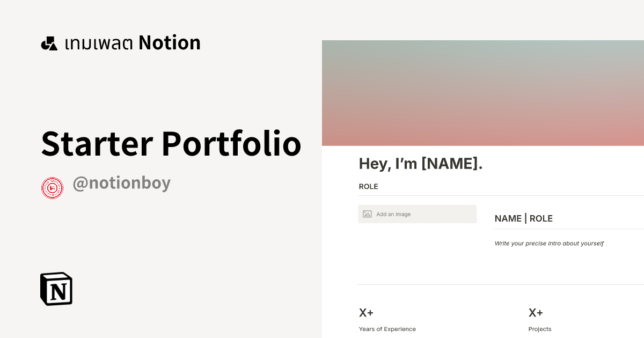Viewport: 644px width, 338px height.
Task: Click the divider line below ROLE
Action: tap(499, 195)
